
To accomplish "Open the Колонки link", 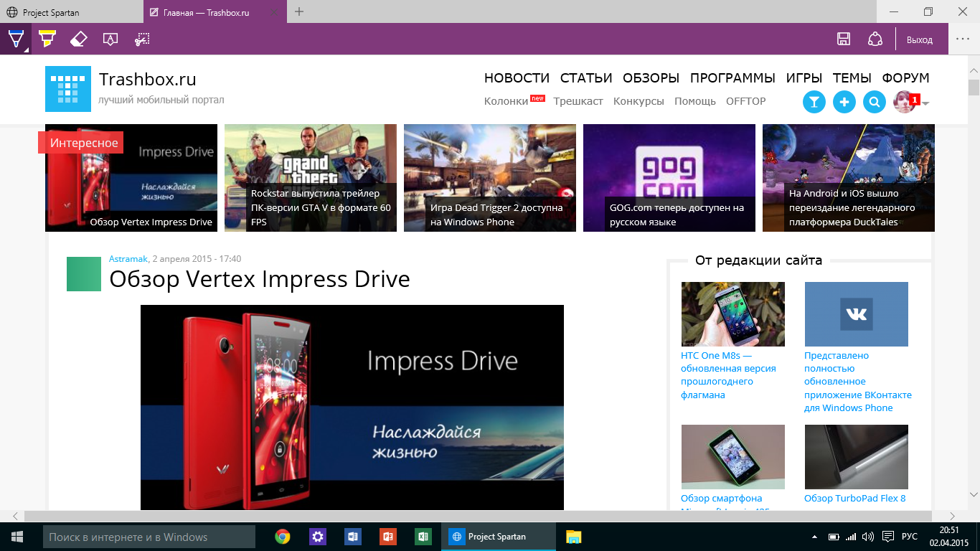I will (x=507, y=101).
